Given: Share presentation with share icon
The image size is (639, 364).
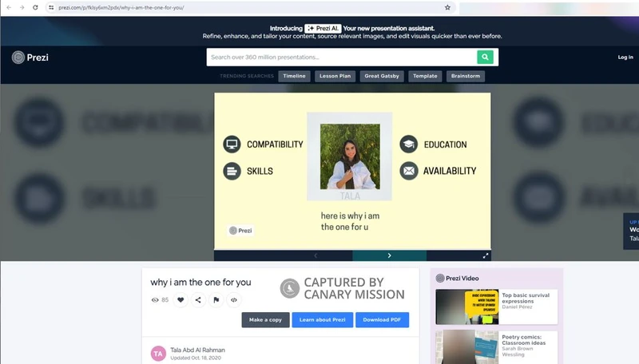Looking at the screenshot, I should [x=198, y=300].
